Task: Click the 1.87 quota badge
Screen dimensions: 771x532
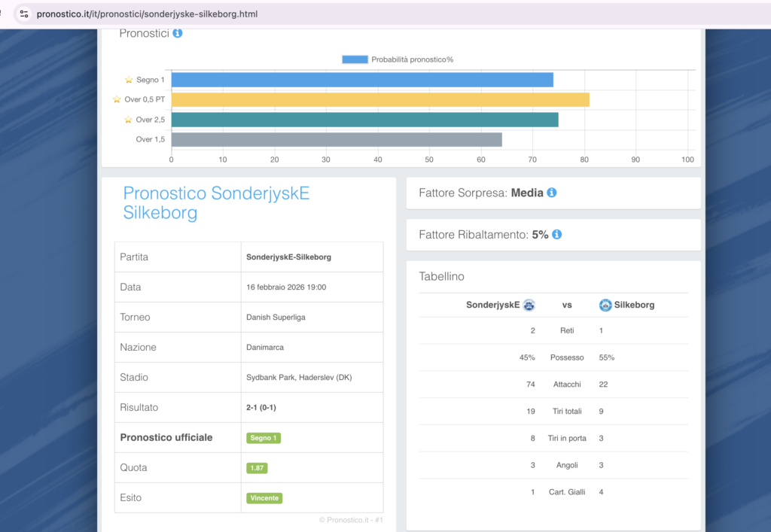Action: (x=257, y=468)
